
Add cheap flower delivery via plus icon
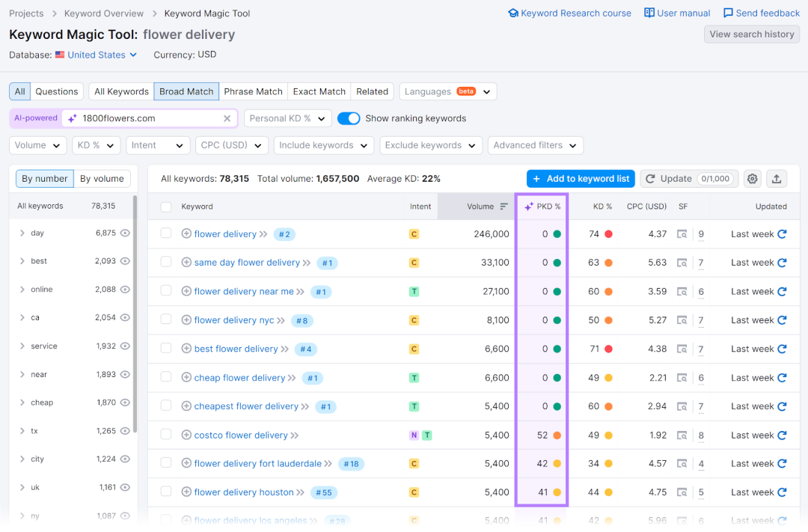coord(186,377)
